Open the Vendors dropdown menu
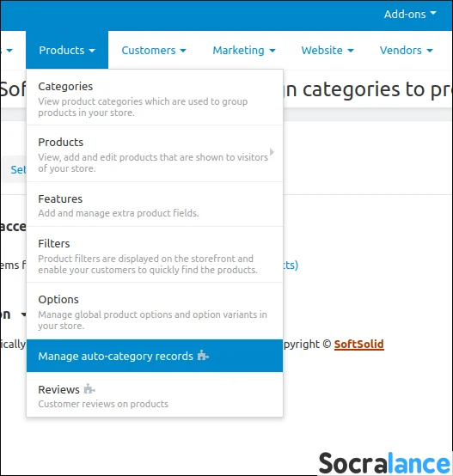 coord(406,50)
